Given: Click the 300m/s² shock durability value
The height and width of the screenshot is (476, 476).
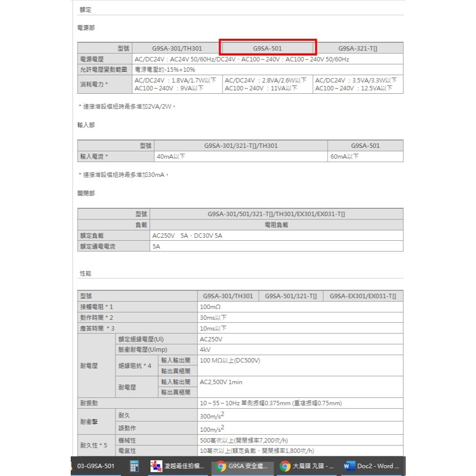Looking at the screenshot, I should point(212,415).
